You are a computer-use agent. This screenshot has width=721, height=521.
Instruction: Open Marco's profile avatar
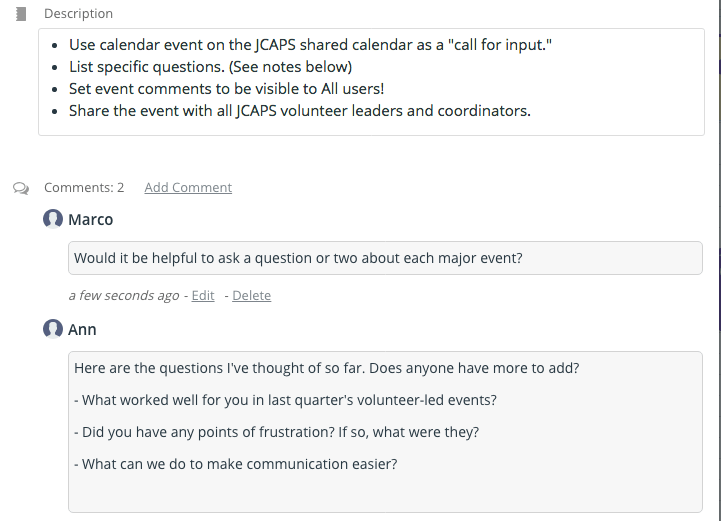coord(53,219)
